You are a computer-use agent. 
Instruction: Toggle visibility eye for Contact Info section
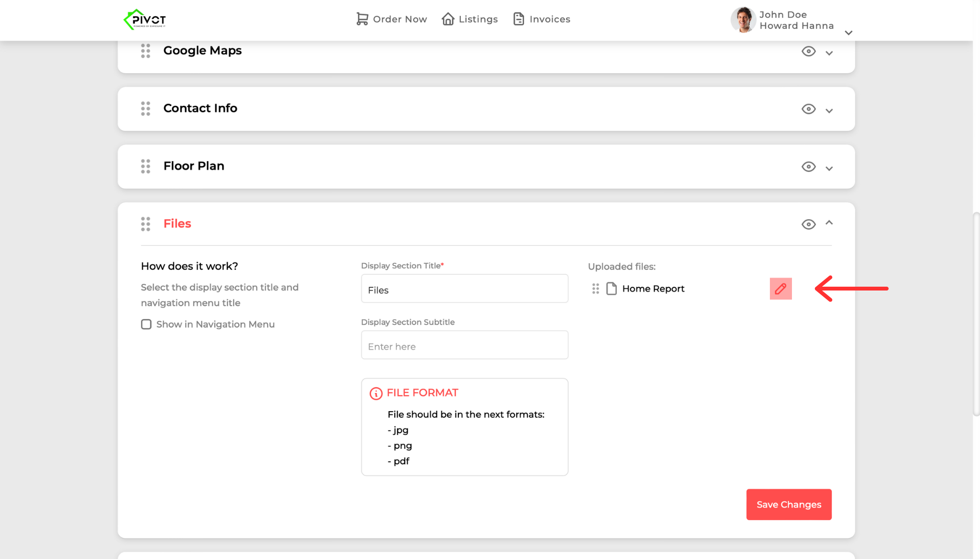pos(808,109)
